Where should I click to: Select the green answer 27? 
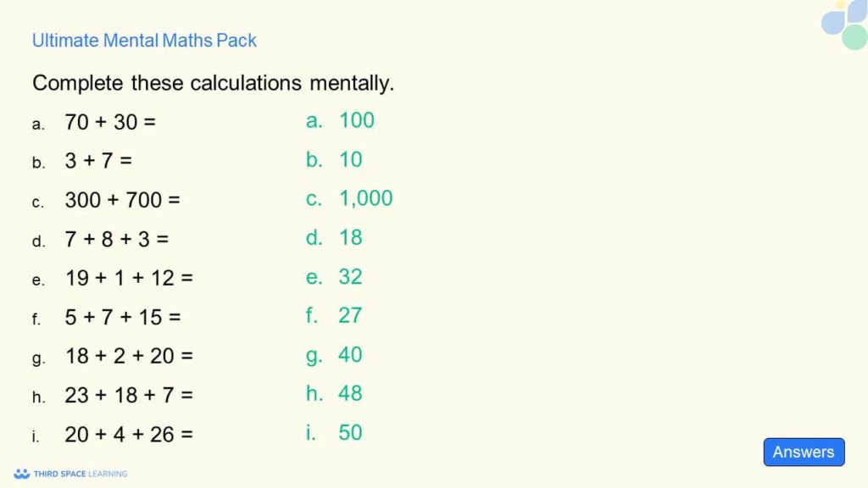[350, 315]
